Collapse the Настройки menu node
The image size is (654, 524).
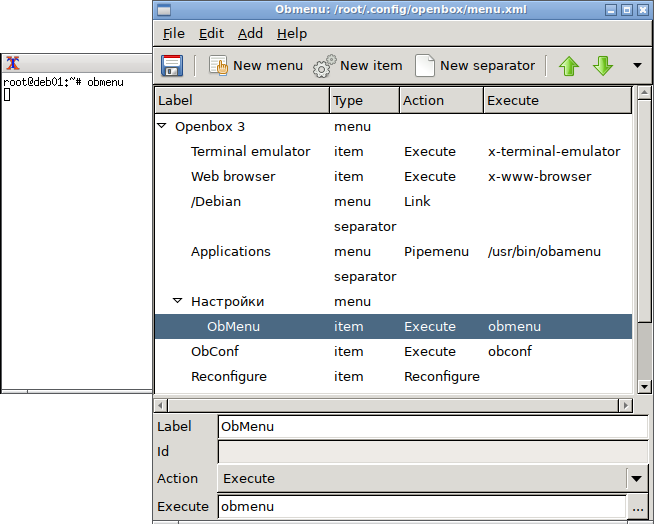click(178, 301)
